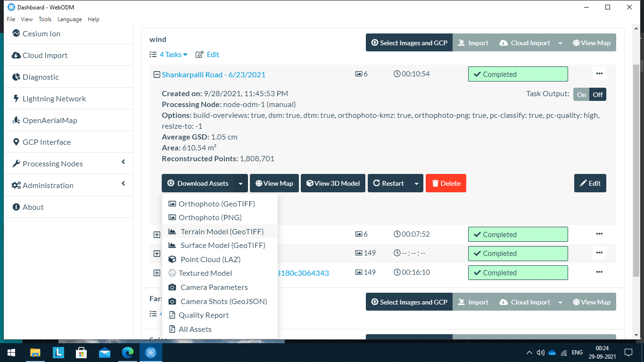Click the Cesium Ion sidebar icon
644x362 pixels.
16,33
